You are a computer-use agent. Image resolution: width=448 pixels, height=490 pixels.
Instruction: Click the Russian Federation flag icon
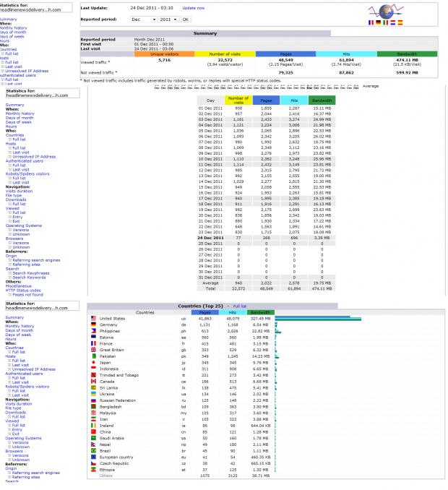point(93,400)
